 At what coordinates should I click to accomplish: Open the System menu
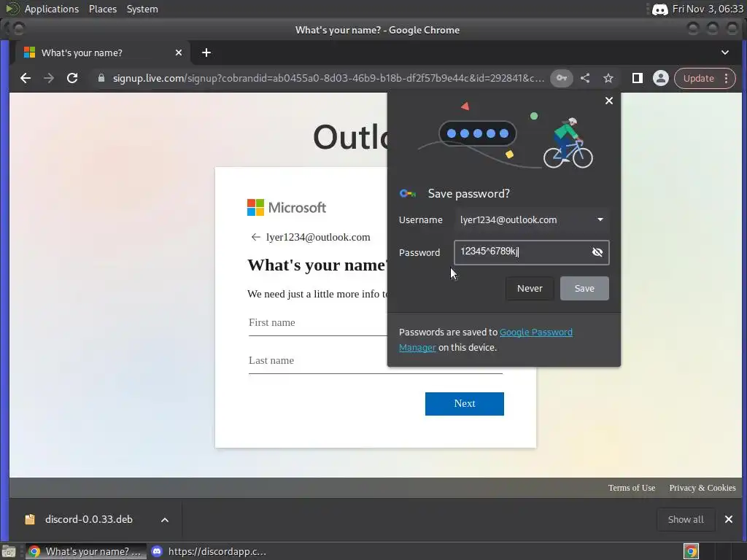tap(142, 9)
